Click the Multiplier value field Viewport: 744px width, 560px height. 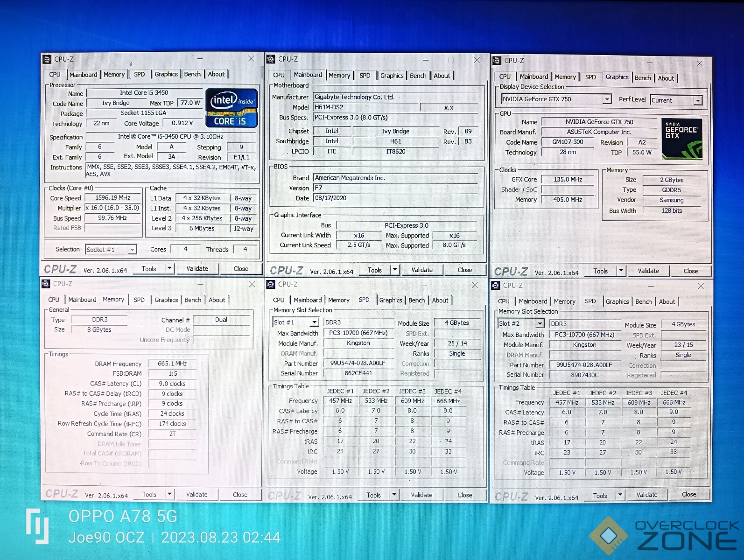click(x=112, y=208)
